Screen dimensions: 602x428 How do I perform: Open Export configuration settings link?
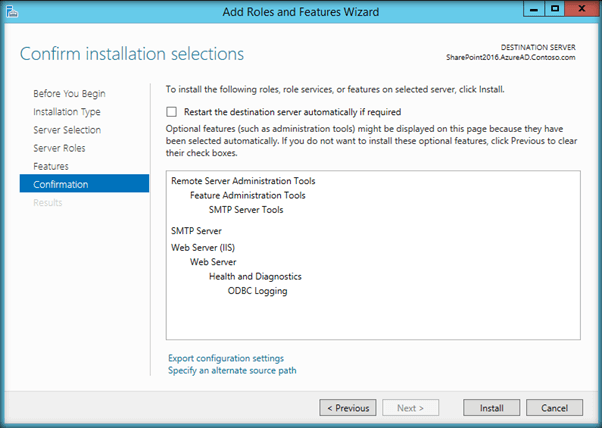point(226,358)
